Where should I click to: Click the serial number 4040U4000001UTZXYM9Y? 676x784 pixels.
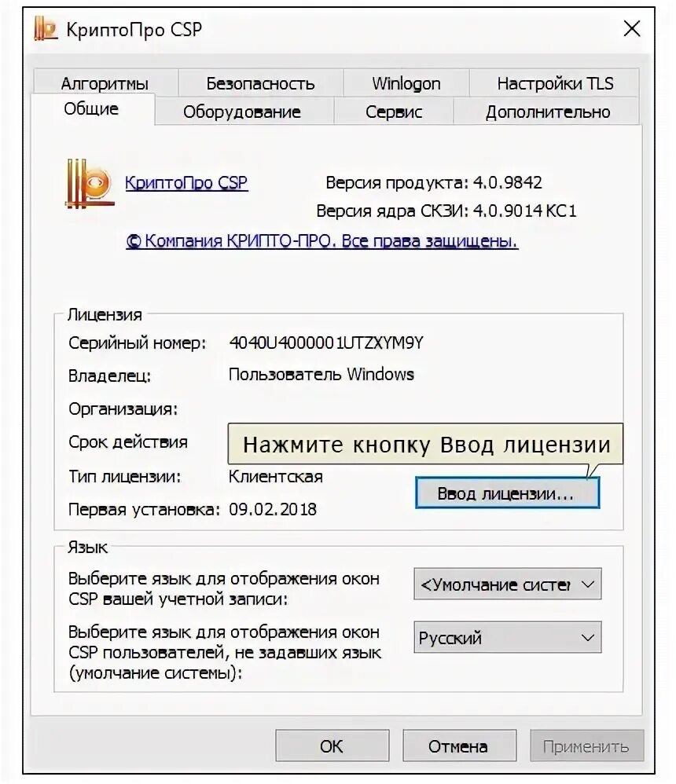click(x=326, y=343)
